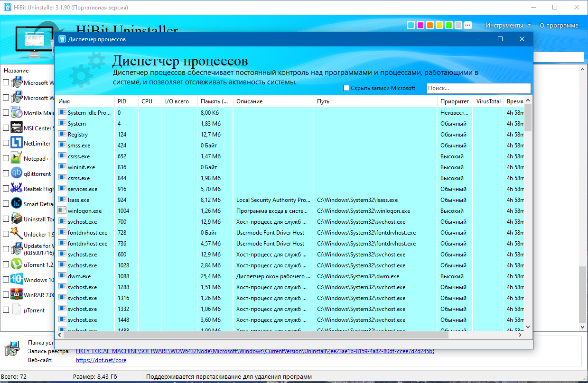
Task: Sort programs by the Название column
Action: click(16, 71)
